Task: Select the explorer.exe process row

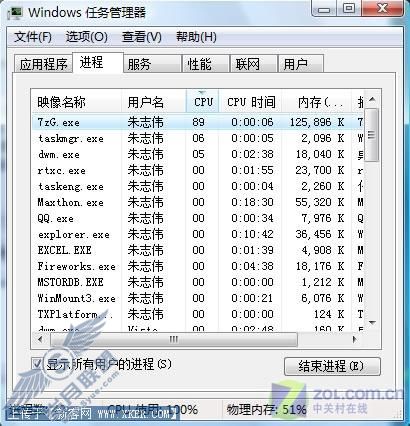Action: click(x=197, y=234)
